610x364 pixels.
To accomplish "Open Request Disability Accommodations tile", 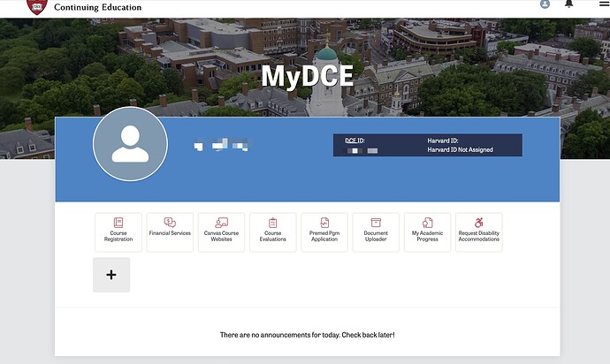I will click(478, 231).
